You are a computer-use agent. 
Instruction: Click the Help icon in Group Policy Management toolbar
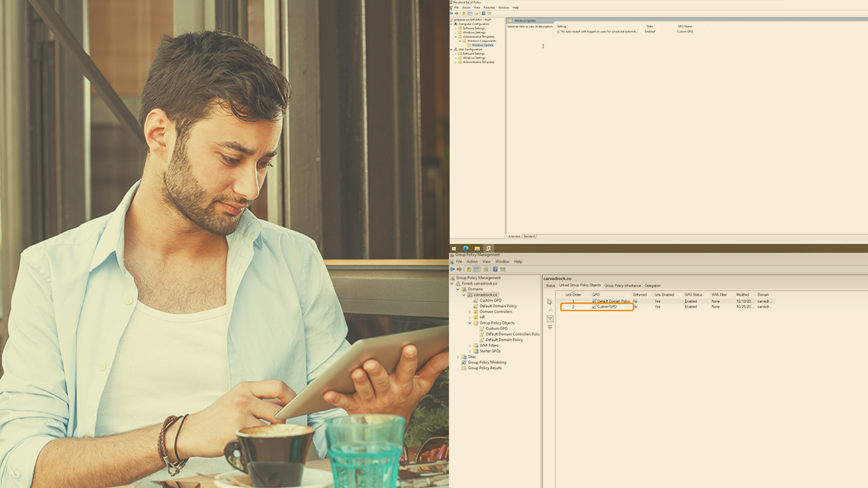click(x=495, y=269)
